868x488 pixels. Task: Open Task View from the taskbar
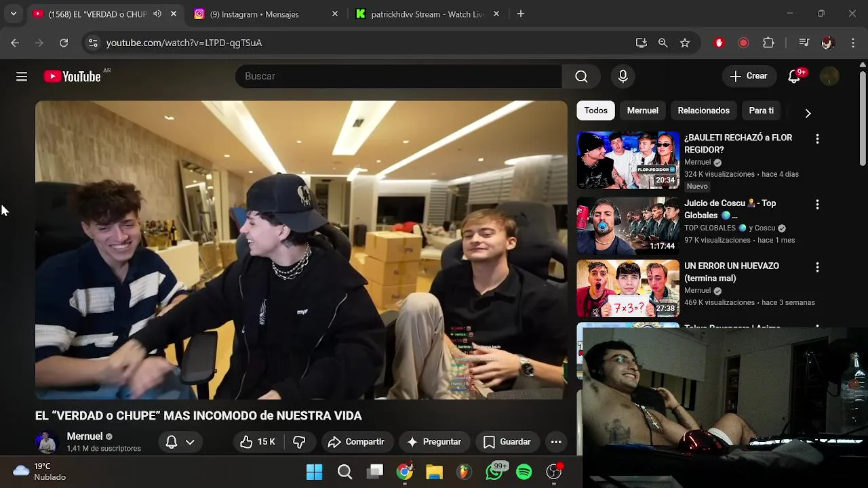(375, 472)
